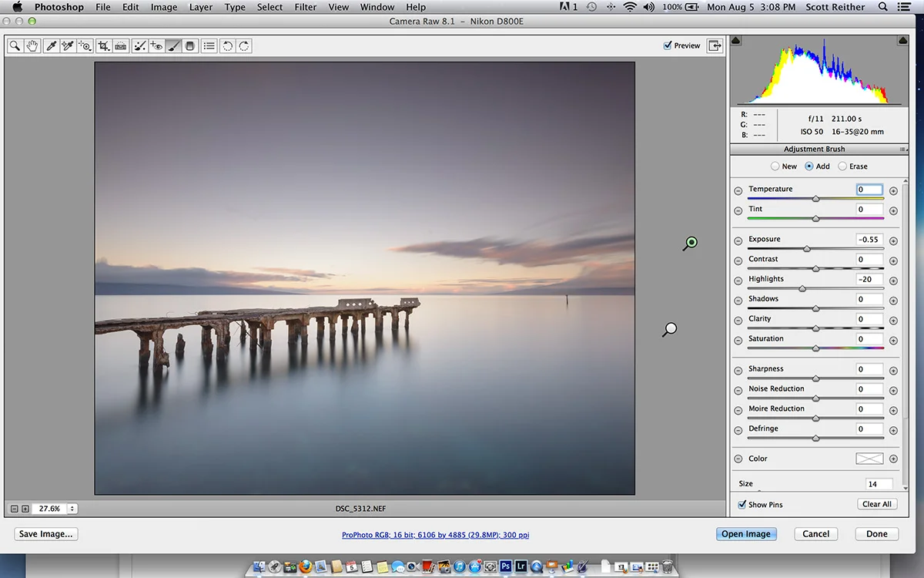Decrease Sharpness with its minus button
This screenshot has height=578, width=924.
point(738,370)
